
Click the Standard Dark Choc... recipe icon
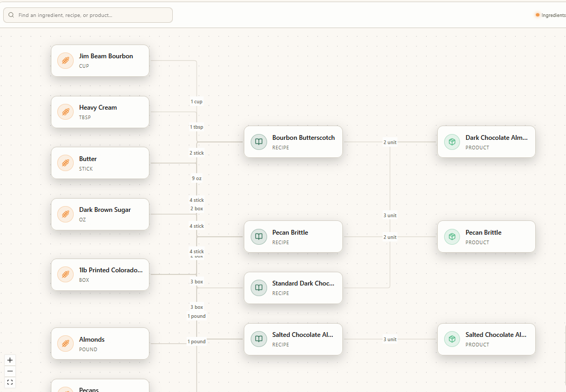click(x=259, y=288)
